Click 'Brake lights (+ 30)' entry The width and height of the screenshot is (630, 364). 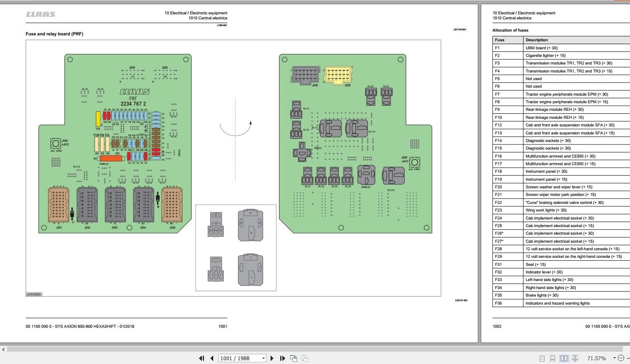(x=542, y=295)
